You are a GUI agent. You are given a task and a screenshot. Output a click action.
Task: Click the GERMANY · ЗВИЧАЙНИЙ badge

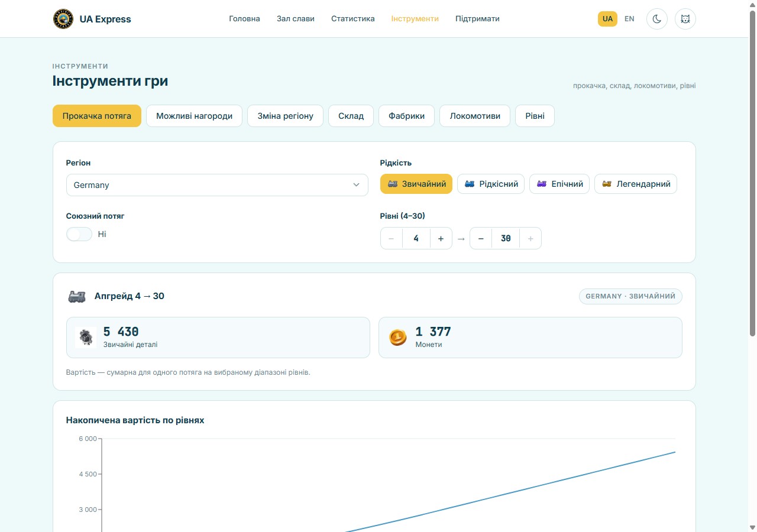[x=630, y=296]
